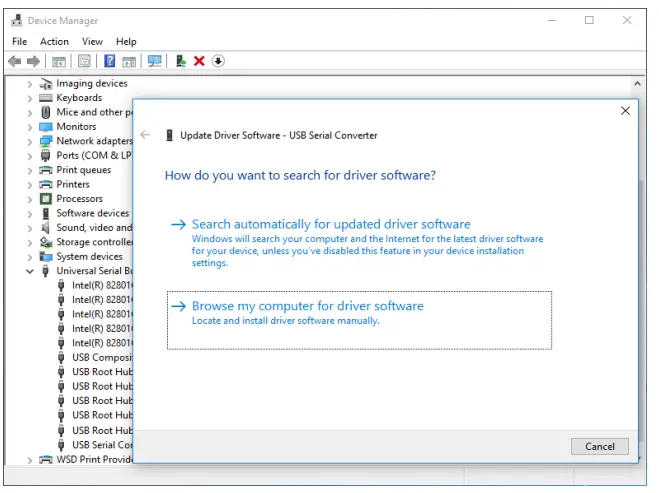The width and height of the screenshot is (659, 493).
Task: Click the Ports (COM & LPT) icon
Action: 46,156
